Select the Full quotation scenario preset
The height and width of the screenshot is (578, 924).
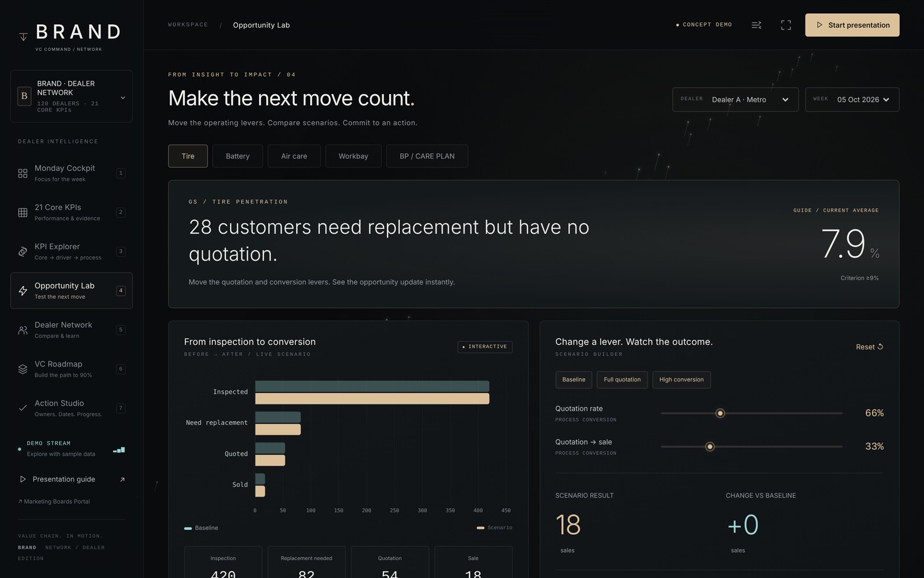pyautogui.click(x=622, y=380)
